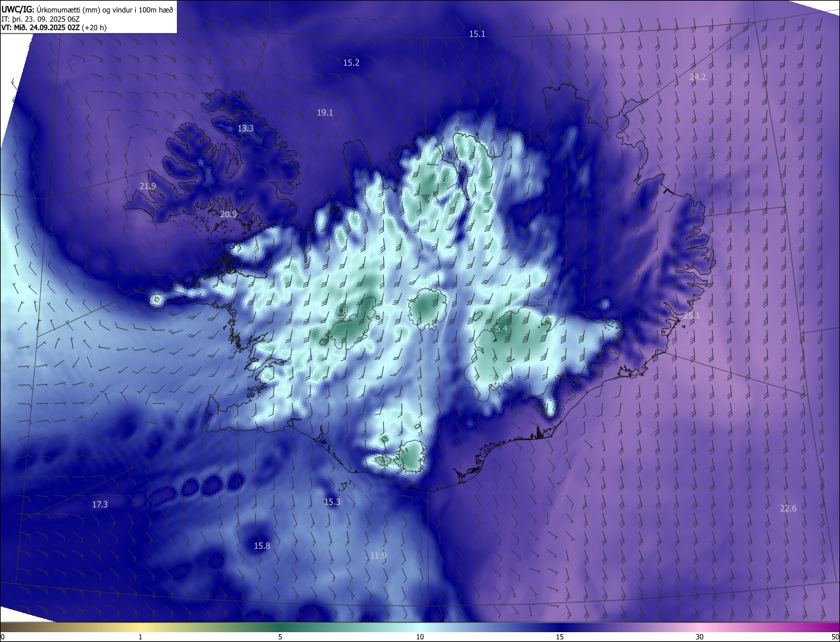Click the 15.2 value label on the map
This screenshot has height=642, width=840.
351,62
